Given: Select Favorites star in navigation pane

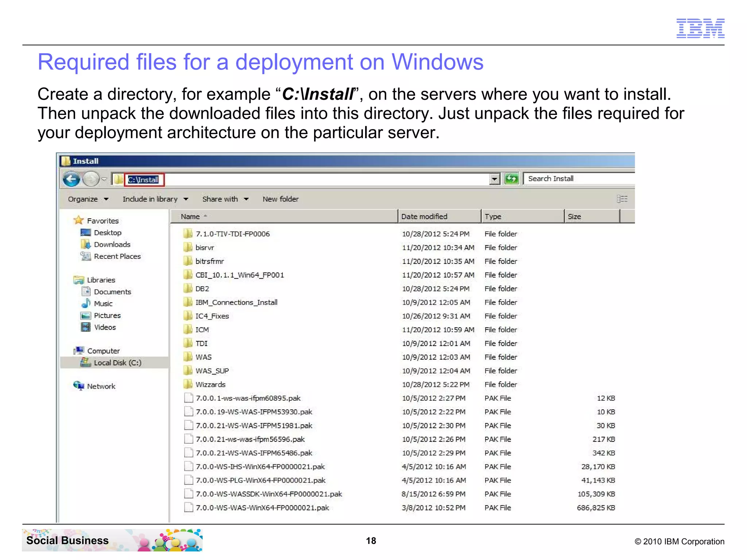Looking at the screenshot, I should 78,220.
